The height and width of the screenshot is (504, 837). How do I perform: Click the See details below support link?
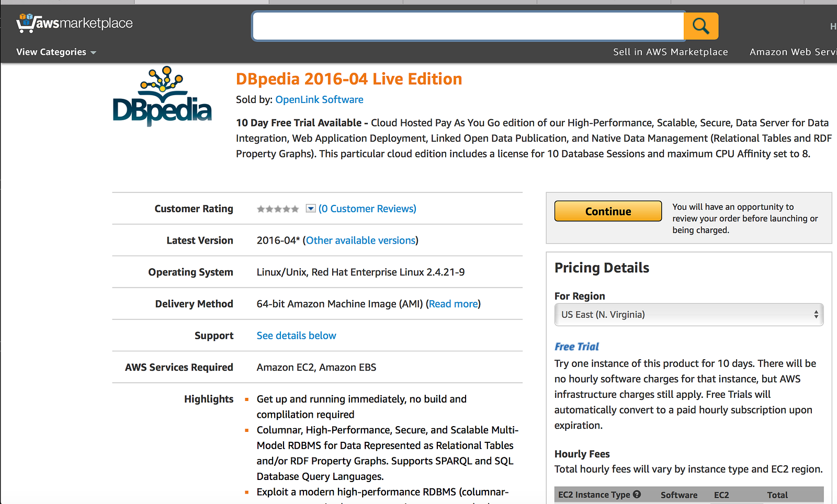point(297,336)
